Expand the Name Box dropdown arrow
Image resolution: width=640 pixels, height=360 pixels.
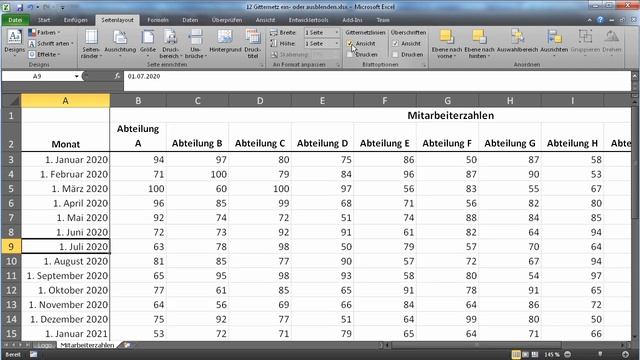pos(76,76)
